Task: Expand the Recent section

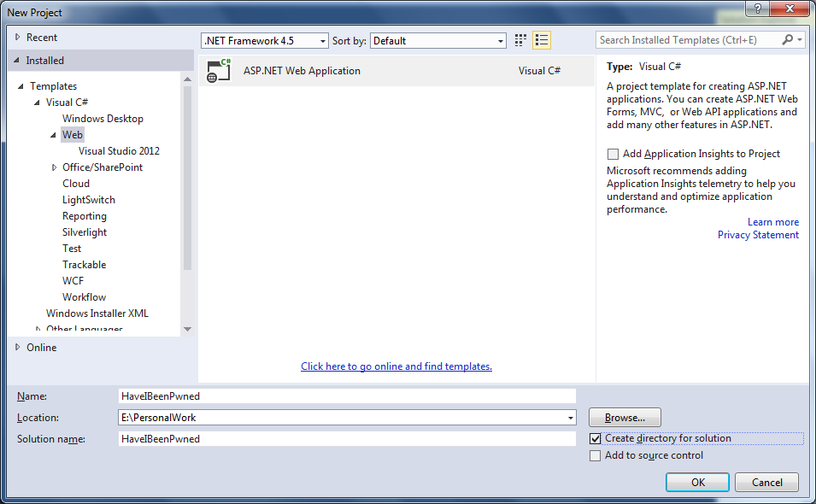Action: (17, 37)
